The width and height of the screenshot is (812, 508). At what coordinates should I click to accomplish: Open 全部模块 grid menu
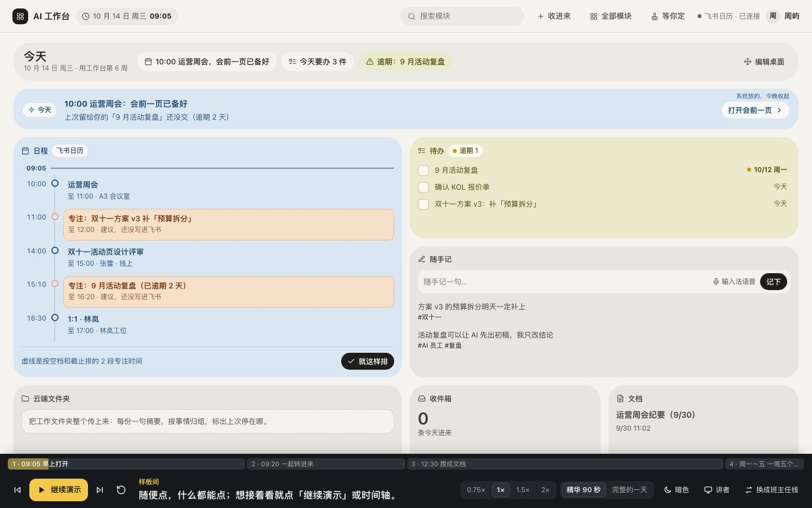[x=611, y=16]
